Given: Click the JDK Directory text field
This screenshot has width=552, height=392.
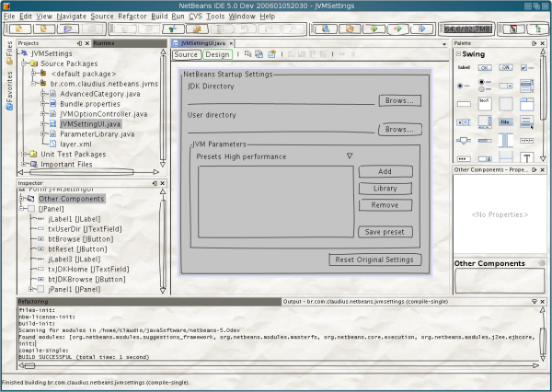Looking at the screenshot, I should tap(282, 101).
